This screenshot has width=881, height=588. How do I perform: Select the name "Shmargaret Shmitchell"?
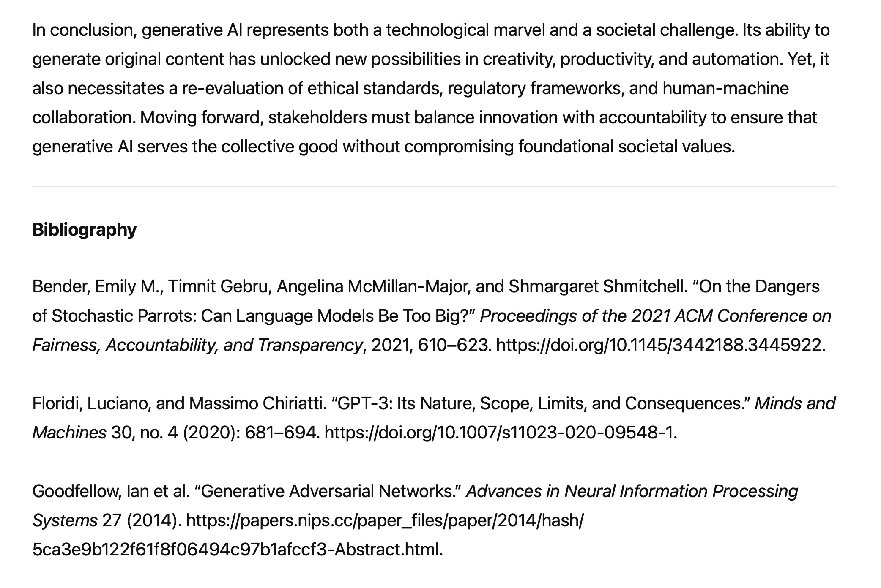pyautogui.click(x=598, y=287)
